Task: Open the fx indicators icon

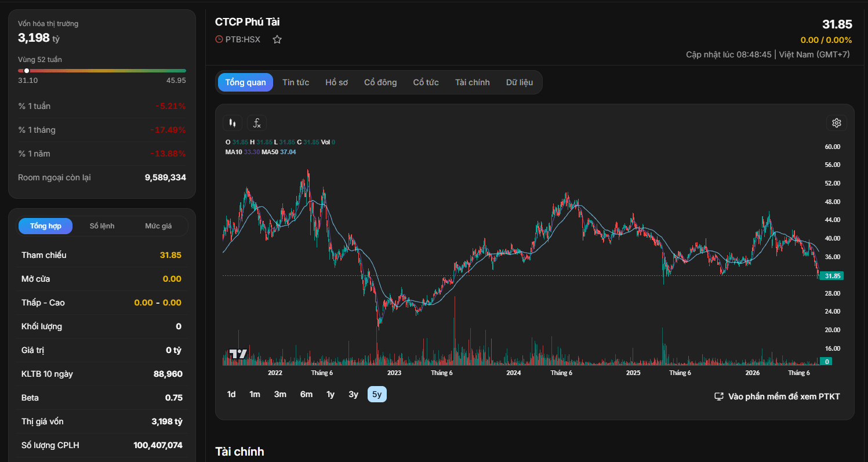Action: [257, 123]
